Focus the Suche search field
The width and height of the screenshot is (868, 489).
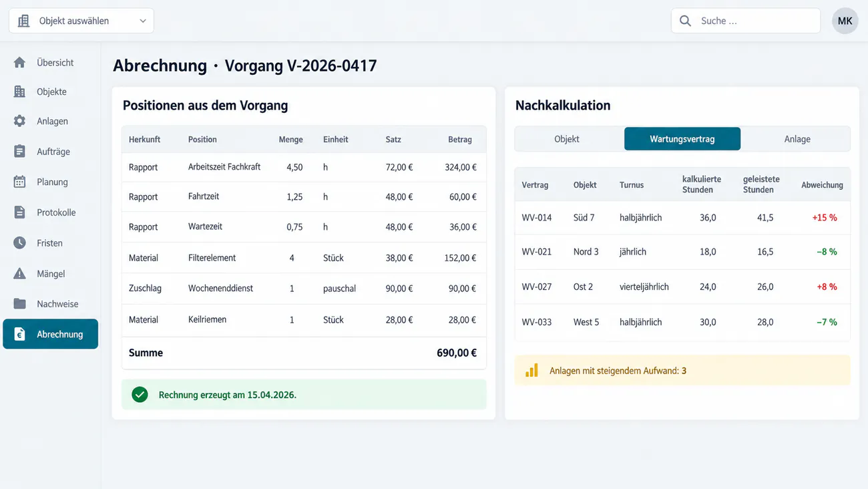tap(746, 21)
